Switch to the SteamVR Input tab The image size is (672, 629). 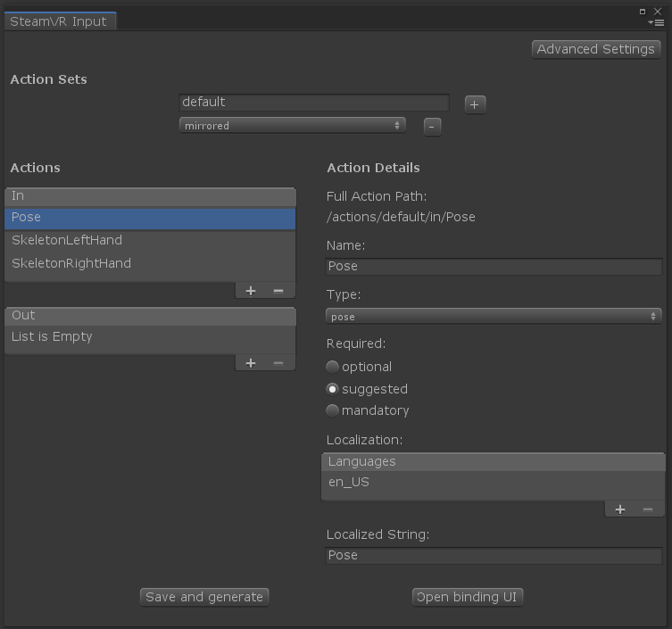tap(59, 21)
